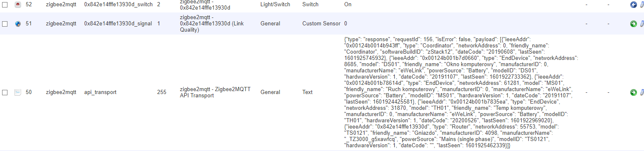
Task: Click the JSON response payload text in row 50
Action: 462,92
